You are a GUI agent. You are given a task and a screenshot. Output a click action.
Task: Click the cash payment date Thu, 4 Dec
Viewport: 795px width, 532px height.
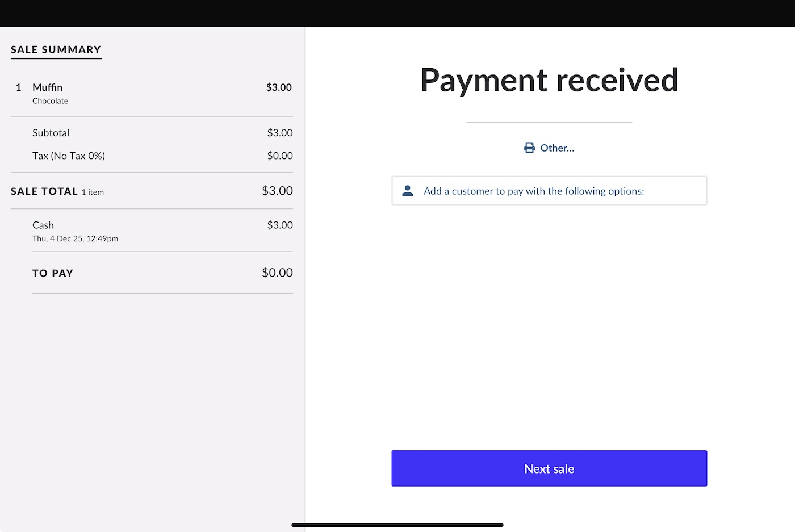click(75, 239)
